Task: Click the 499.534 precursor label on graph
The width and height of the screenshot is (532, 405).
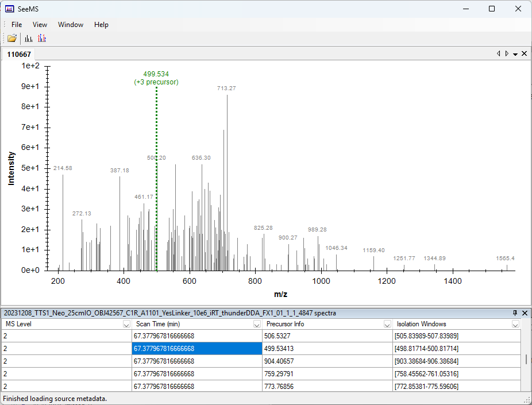Action: coord(156,74)
